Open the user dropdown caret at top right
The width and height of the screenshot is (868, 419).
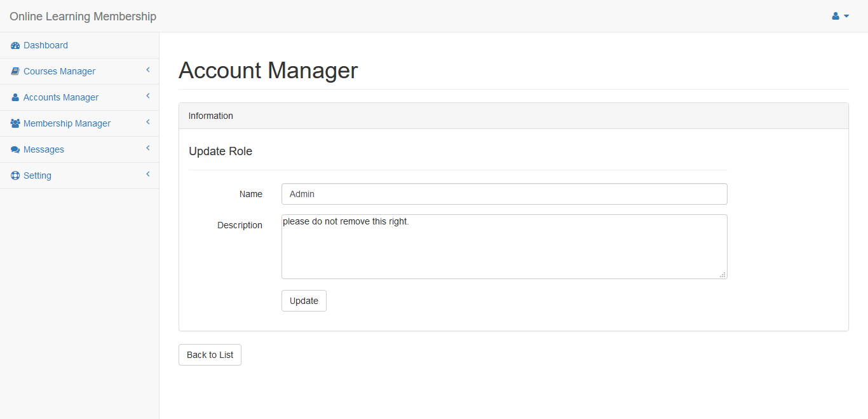tap(846, 17)
